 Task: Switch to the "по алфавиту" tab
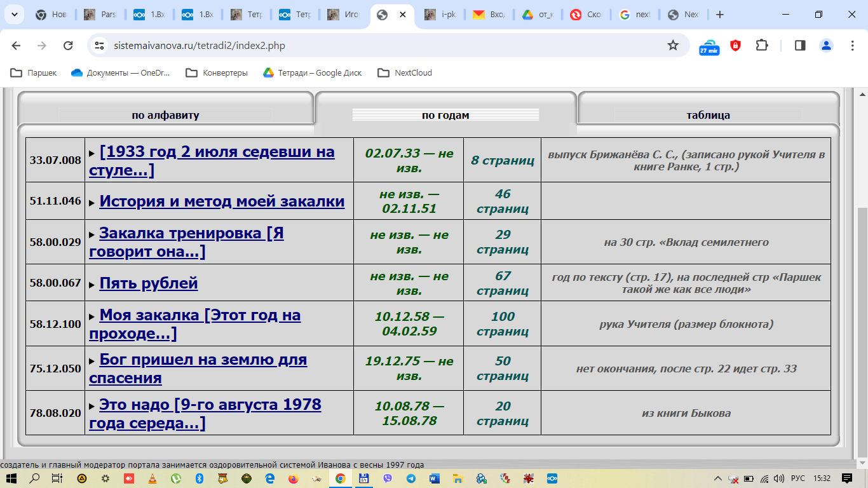pos(165,115)
